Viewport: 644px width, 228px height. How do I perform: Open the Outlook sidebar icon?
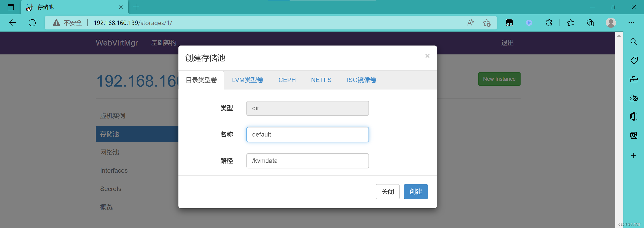pos(633,135)
